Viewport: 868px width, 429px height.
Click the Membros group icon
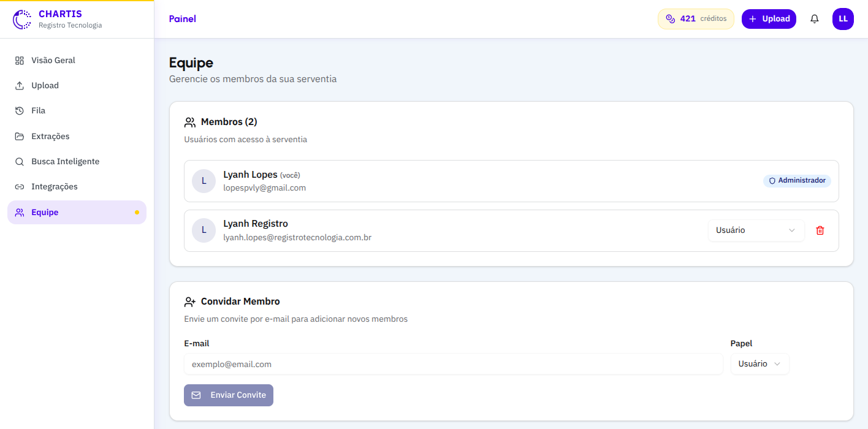tap(190, 122)
